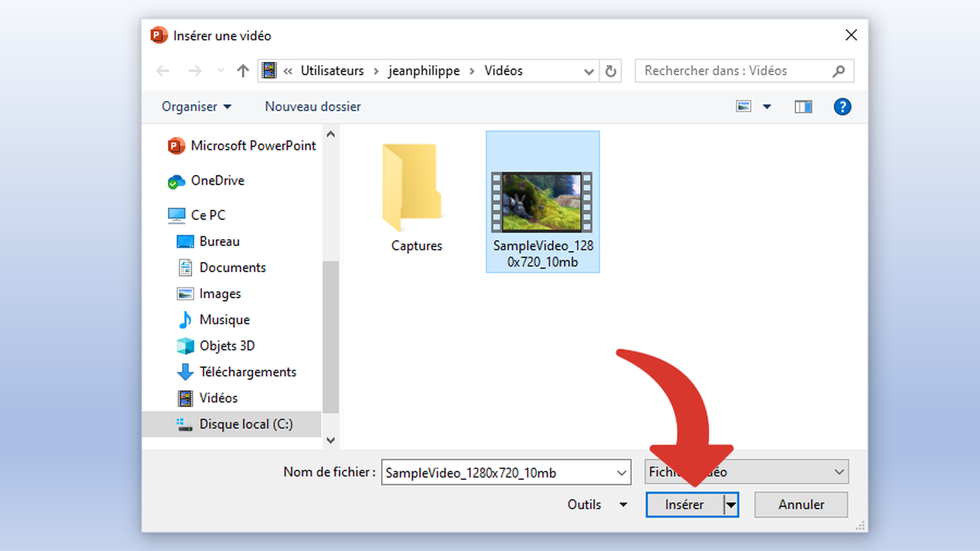980x551 pixels.
Task: Click the navigation pane scrollbar thumb
Action: coord(331,337)
